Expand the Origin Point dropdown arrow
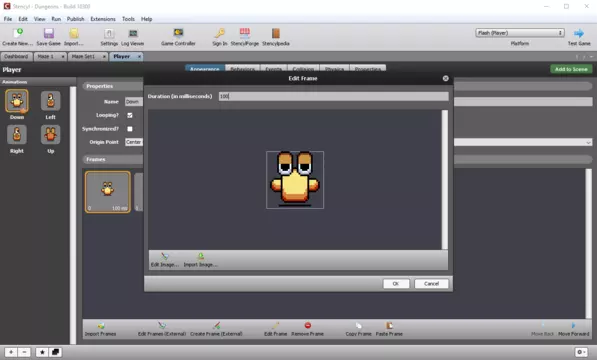This screenshot has height=360, width=597. (588, 142)
